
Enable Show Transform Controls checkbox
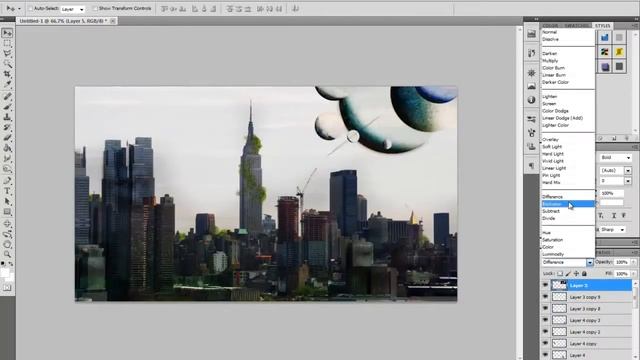point(95,9)
